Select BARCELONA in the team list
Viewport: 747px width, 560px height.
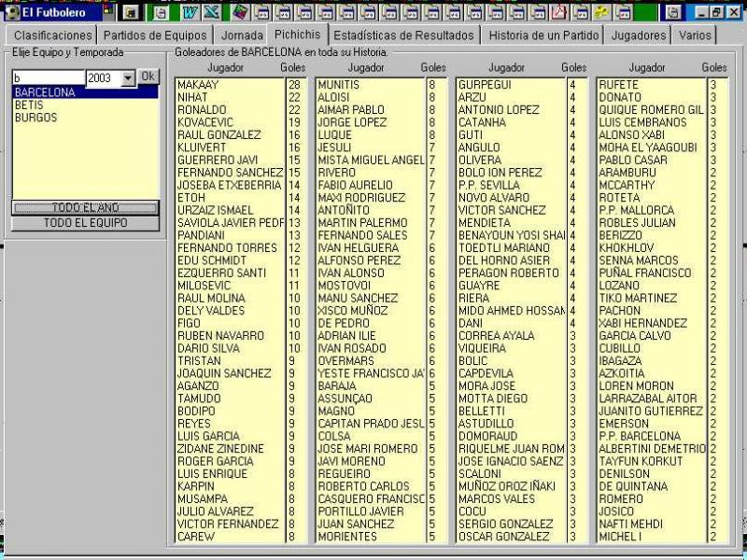coord(85,92)
